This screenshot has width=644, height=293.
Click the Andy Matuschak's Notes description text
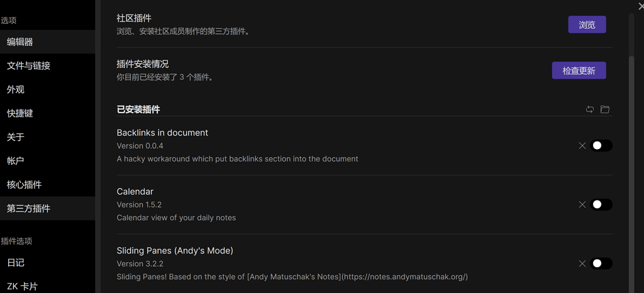point(292,277)
